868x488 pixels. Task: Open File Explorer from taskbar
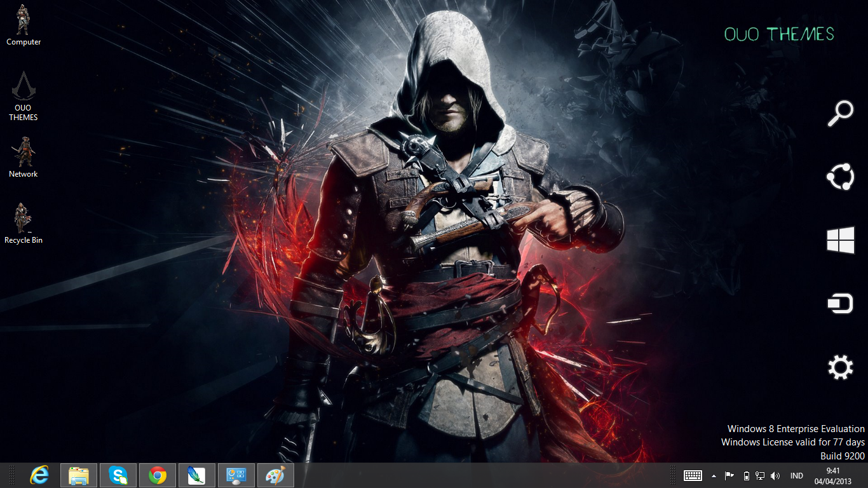(x=79, y=475)
